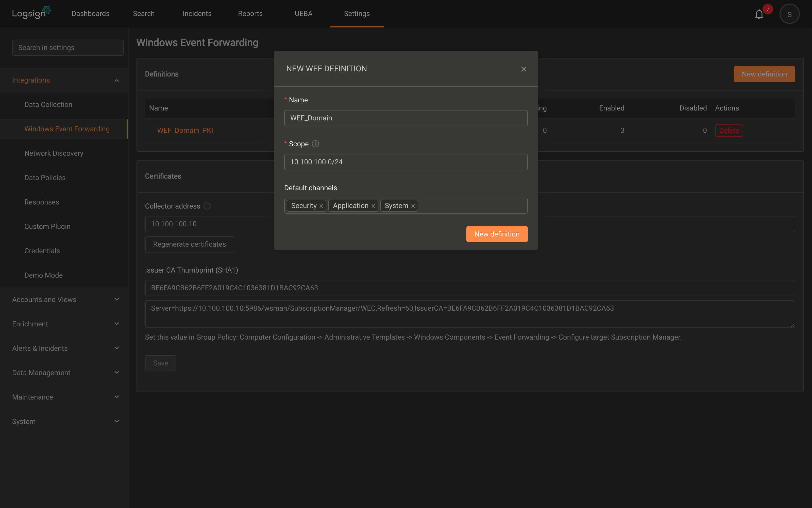Show the Scope info tooltip icon
Image resolution: width=812 pixels, height=508 pixels.
point(315,144)
